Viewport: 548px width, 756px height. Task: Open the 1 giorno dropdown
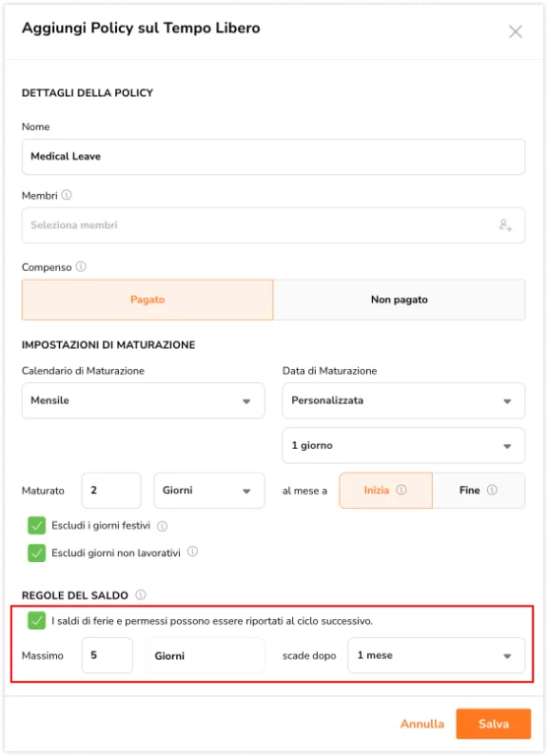pyautogui.click(x=403, y=446)
